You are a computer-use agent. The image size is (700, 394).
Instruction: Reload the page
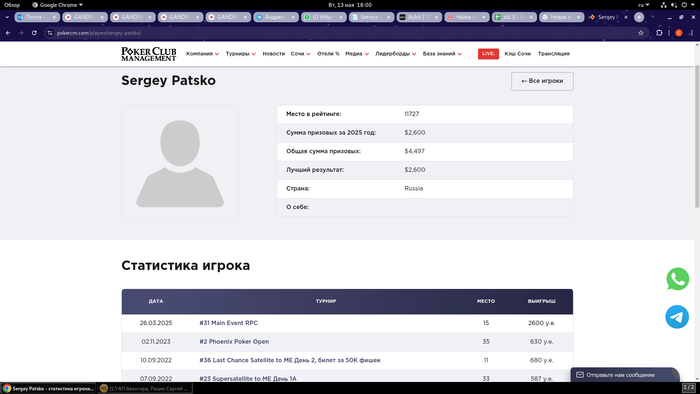click(34, 33)
